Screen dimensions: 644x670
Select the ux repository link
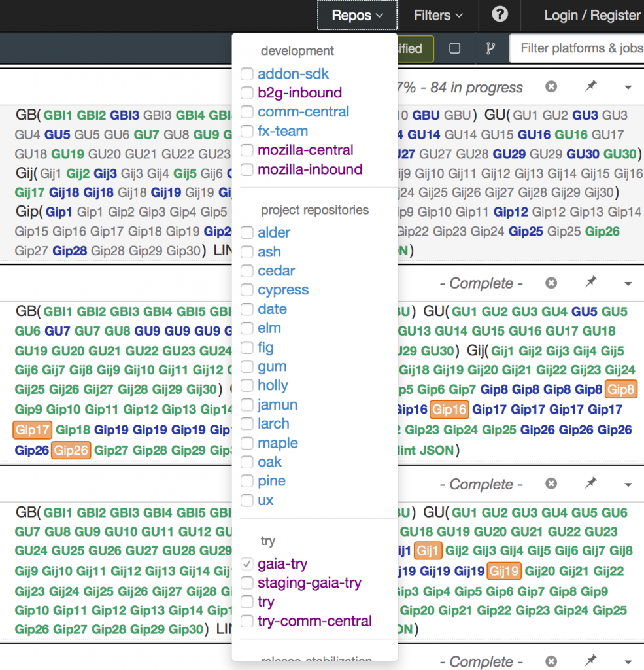click(265, 501)
